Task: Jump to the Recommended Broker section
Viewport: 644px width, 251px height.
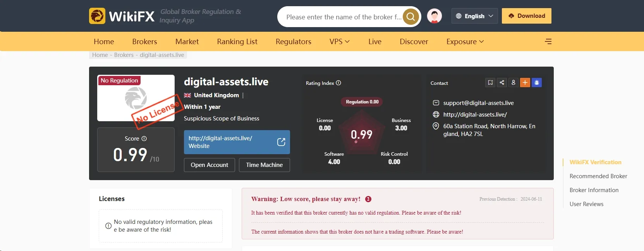Action: tap(598, 176)
